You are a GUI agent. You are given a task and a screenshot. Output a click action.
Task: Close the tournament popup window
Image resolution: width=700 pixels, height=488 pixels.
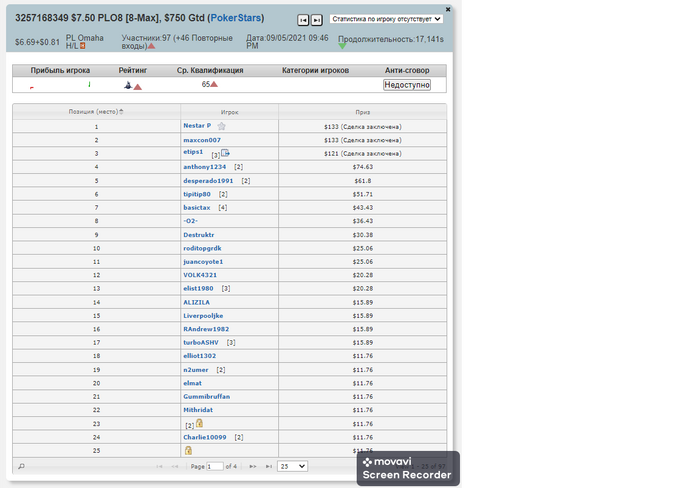point(448,9)
